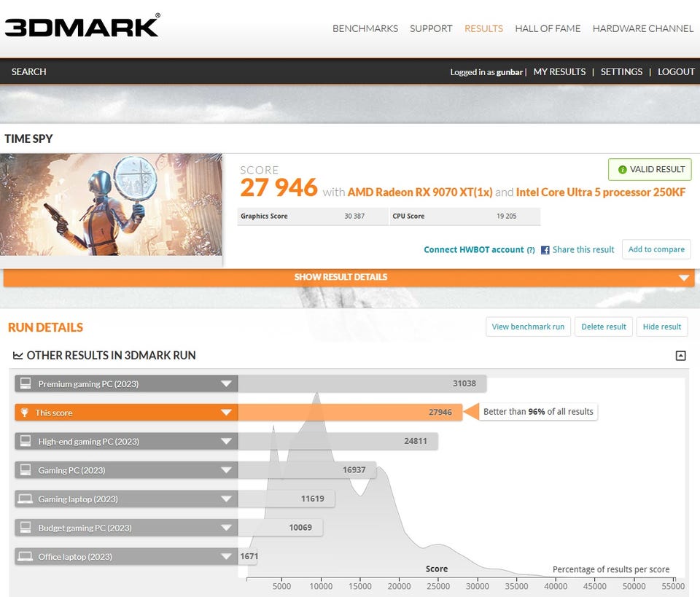Click the Gaming laptop 11619 score value
This screenshot has height=597, width=700.
tap(313, 499)
